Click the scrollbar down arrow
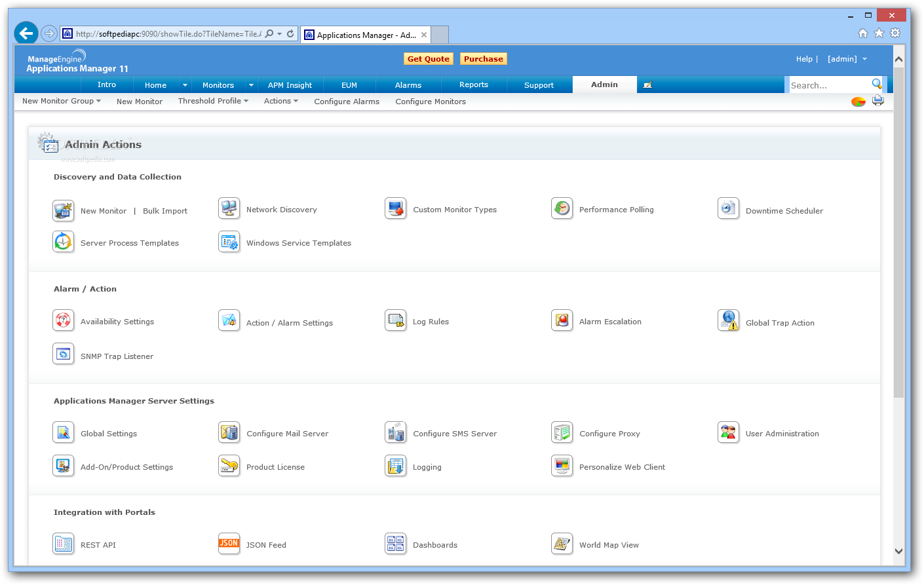This screenshot has width=924, height=585. click(898, 552)
